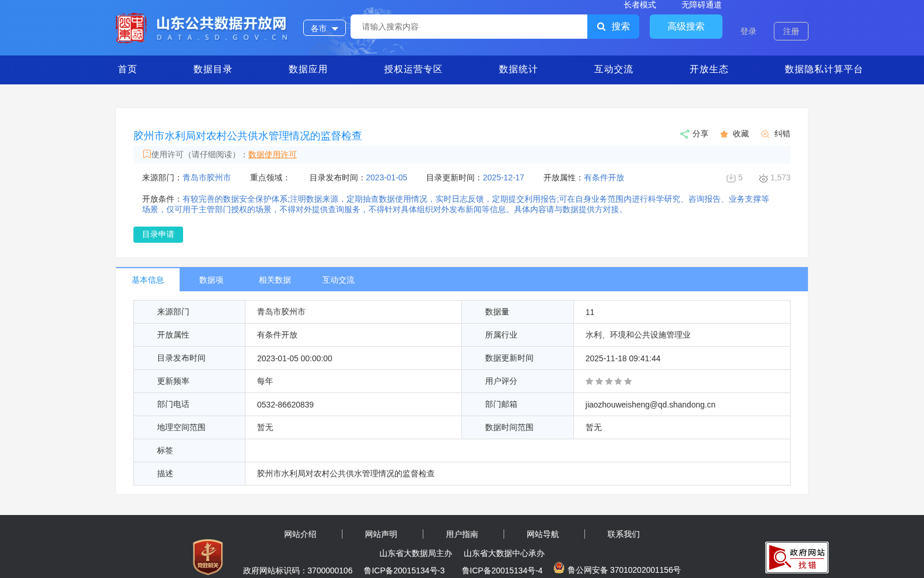Open 数据隐私计算平台 in navigation bar
This screenshot has height=578, width=924.
[824, 69]
